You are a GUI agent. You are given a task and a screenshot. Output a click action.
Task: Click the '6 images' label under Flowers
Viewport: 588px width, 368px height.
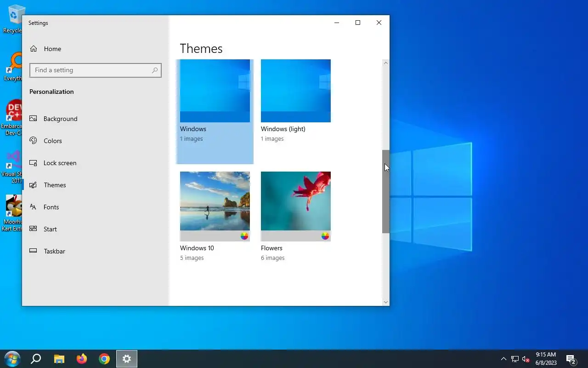pyautogui.click(x=273, y=258)
